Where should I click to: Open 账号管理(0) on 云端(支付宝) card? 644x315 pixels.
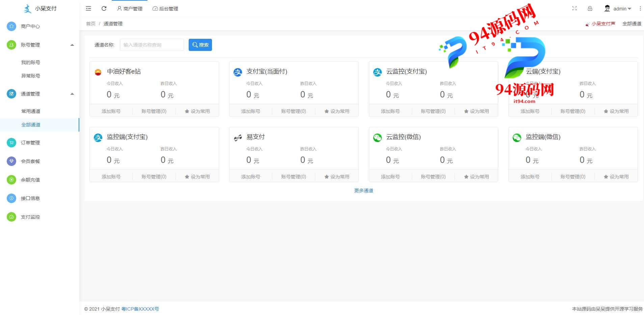tap(573, 111)
